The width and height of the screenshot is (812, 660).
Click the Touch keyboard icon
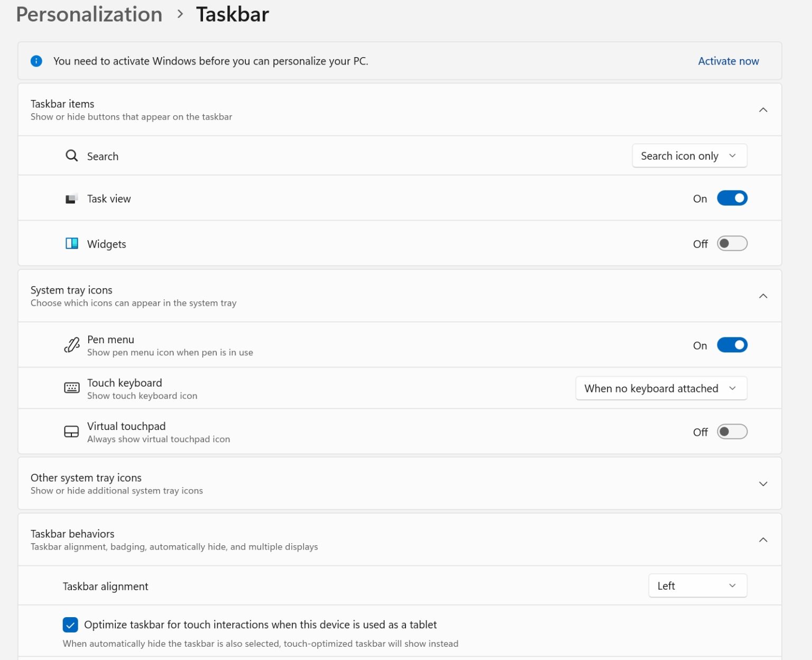(x=71, y=388)
